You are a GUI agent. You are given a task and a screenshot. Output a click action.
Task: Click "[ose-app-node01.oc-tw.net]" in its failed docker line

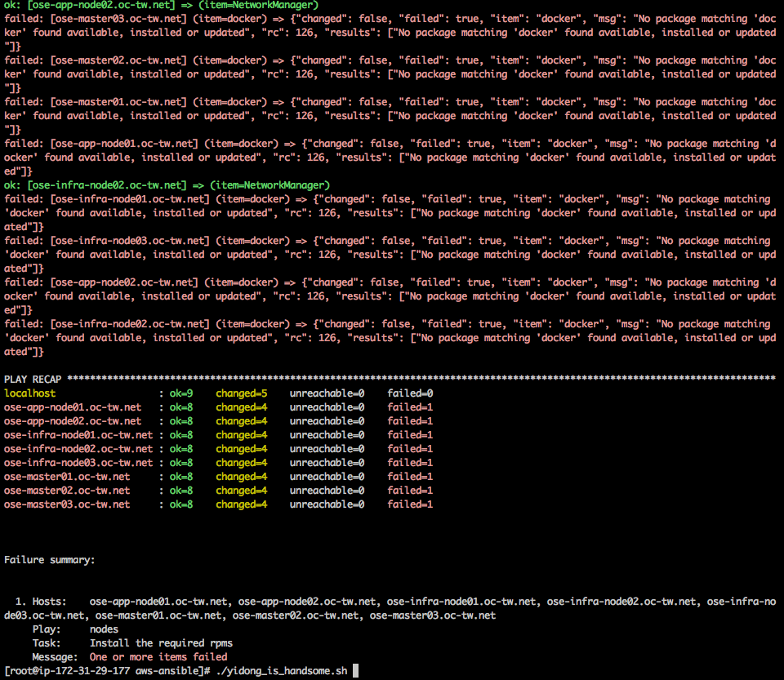tap(124, 144)
